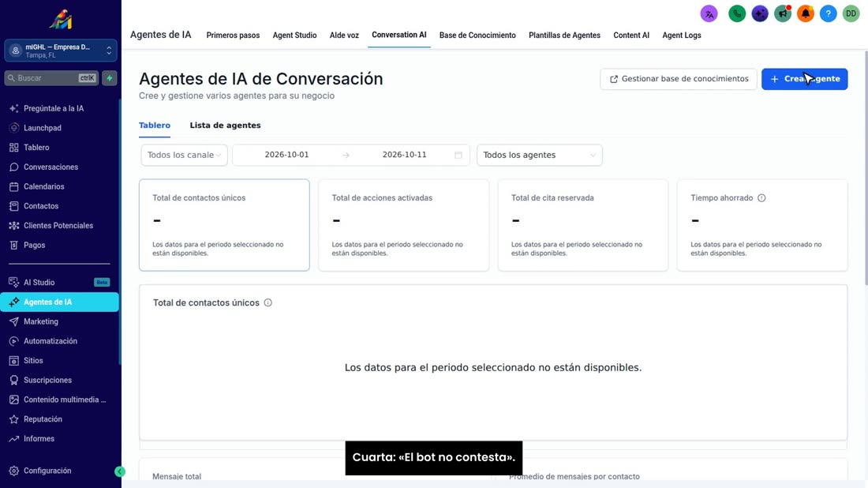Select the Total de contactos únicos card
Image resolution: width=868 pixels, height=488 pixels.
(x=224, y=225)
